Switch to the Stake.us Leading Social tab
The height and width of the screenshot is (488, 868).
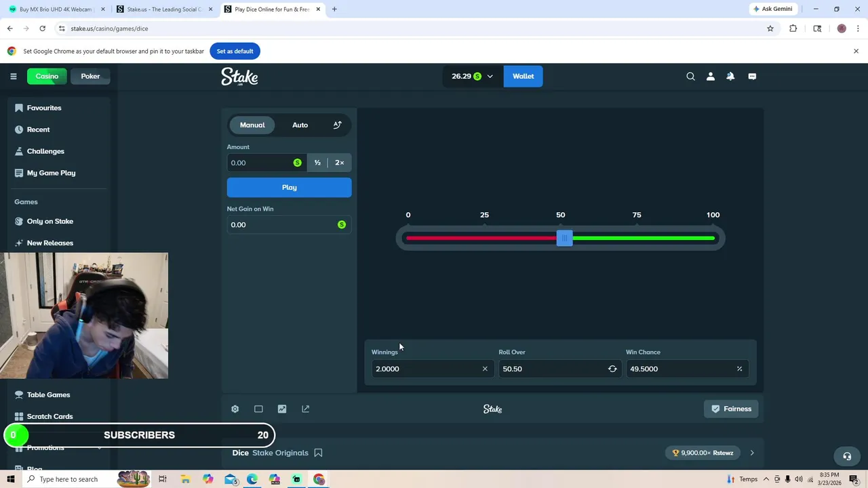[x=164, y=9]
